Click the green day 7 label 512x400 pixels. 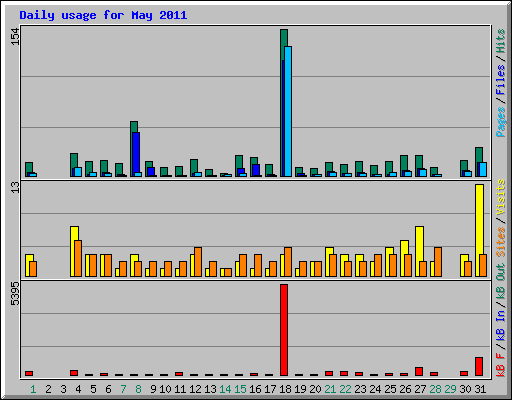[123, 389]
